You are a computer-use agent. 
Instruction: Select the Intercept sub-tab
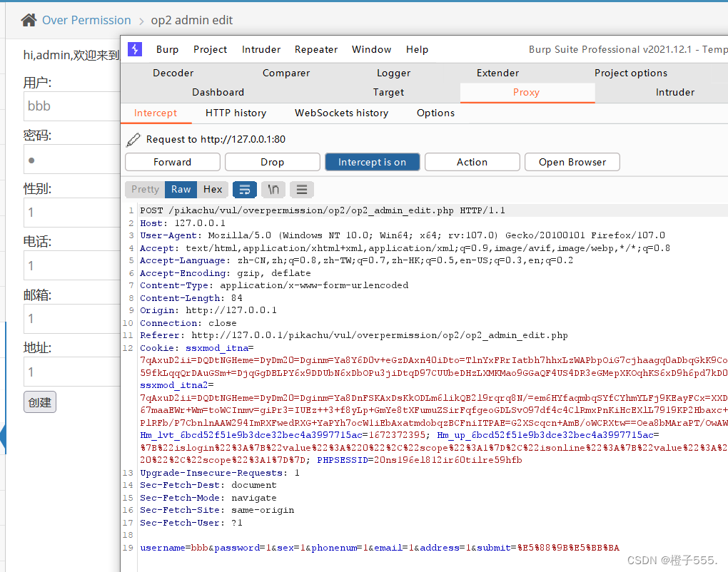156,113
